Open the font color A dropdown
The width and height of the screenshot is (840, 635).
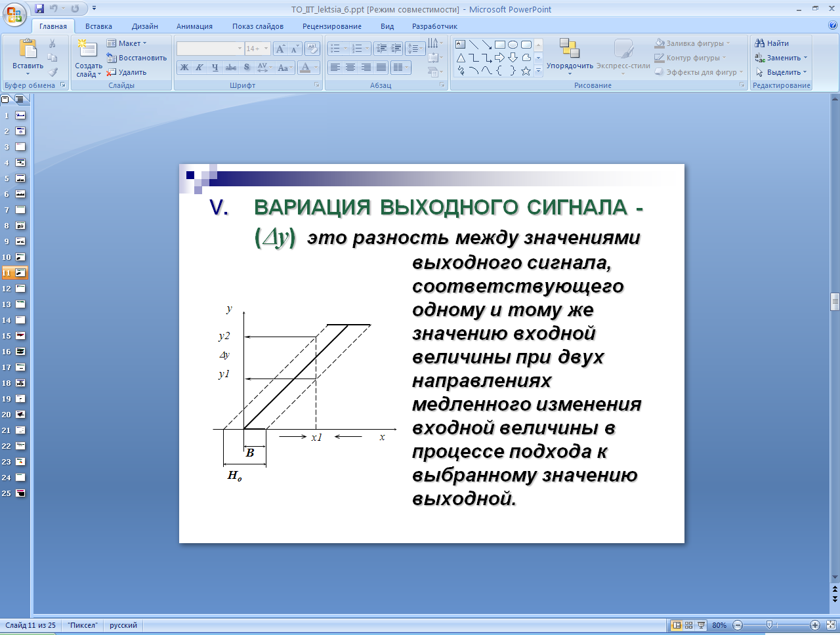[x=316, y=68]
